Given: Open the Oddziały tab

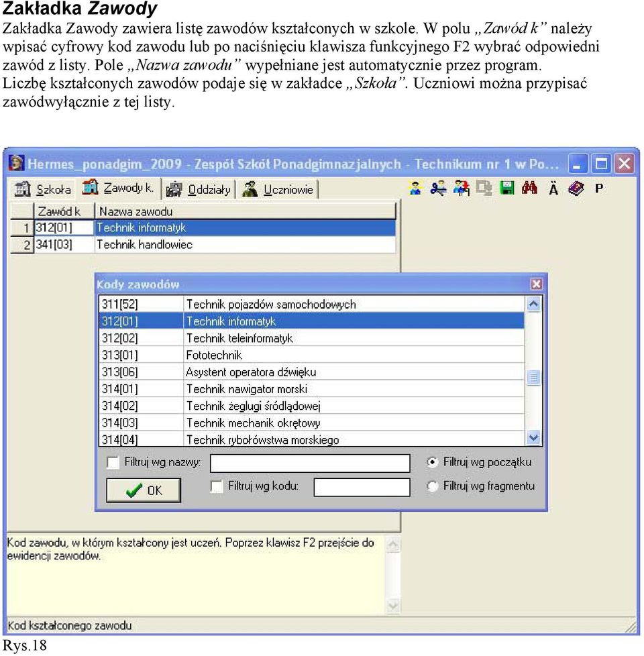Looking at the screenshot, I should tap(199, 190).
